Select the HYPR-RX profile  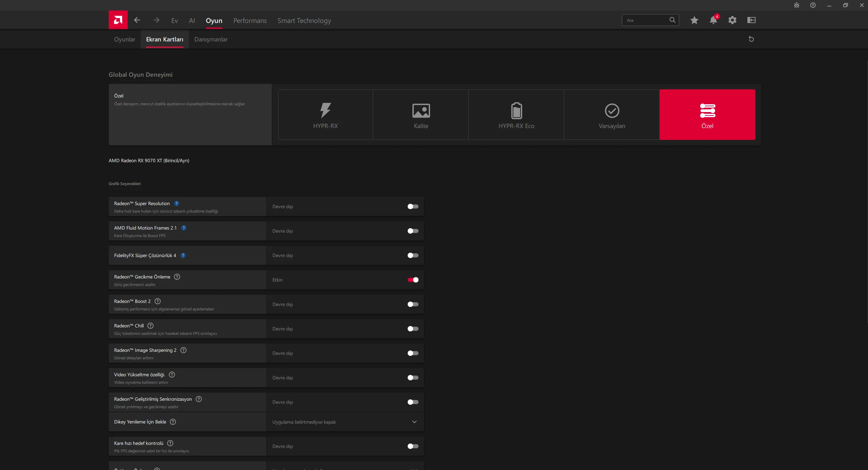(x=325, y=115)
